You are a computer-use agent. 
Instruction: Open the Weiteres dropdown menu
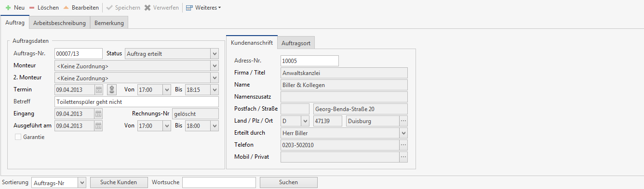(x=203, y=8)
